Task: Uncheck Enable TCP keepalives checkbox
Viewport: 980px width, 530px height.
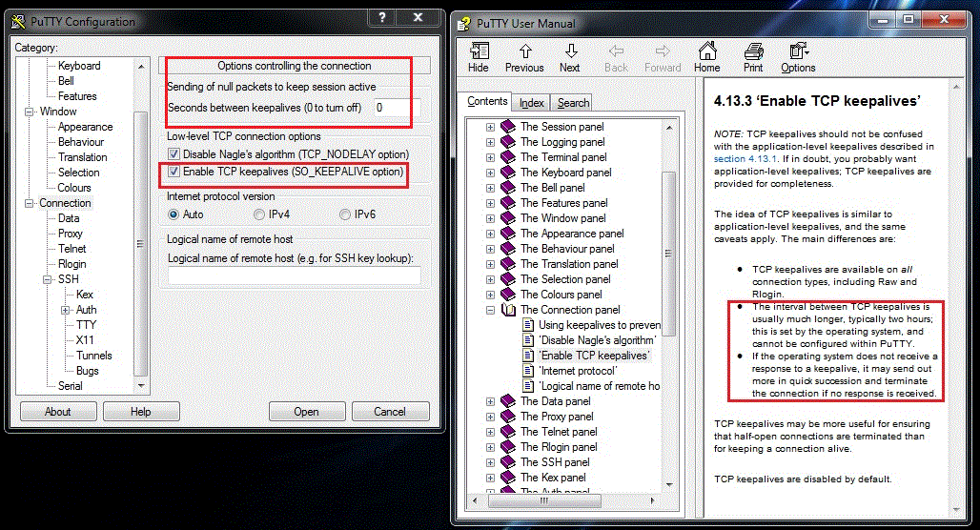Action: coord(174,172)
